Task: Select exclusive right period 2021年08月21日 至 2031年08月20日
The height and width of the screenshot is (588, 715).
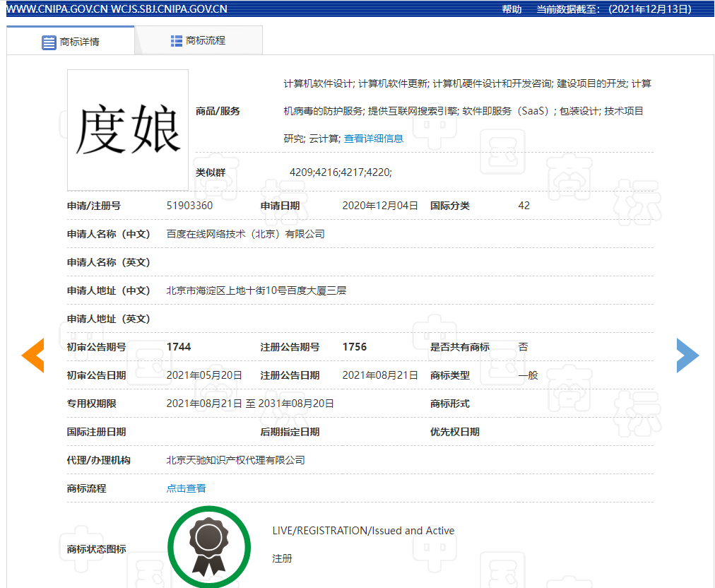Action: 250,404
